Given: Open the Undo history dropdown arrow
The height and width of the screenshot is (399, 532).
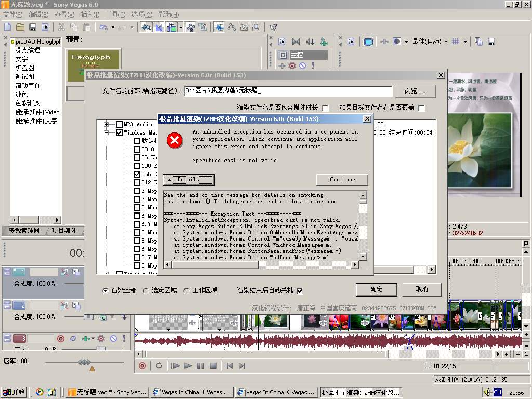Looking at the screenshot, I should click(x=113, y=27).
